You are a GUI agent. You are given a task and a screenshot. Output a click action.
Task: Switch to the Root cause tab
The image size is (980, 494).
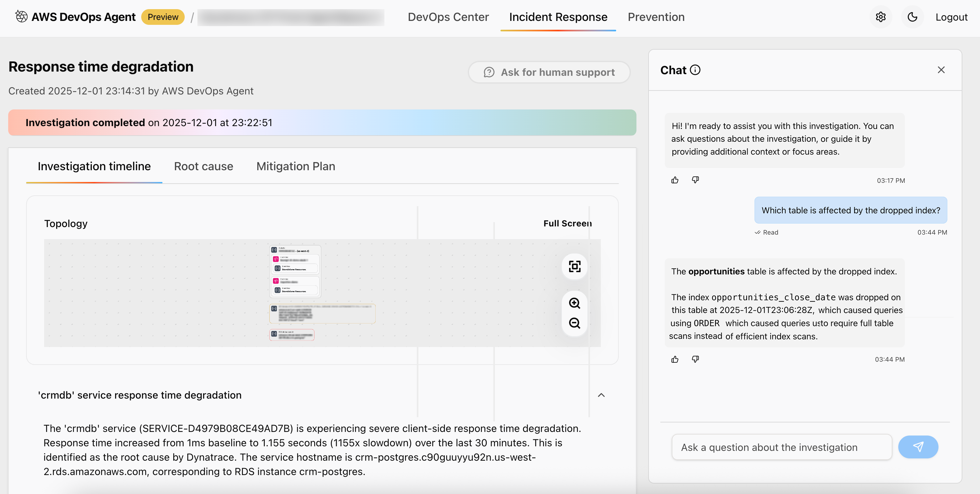click(204, 166)
